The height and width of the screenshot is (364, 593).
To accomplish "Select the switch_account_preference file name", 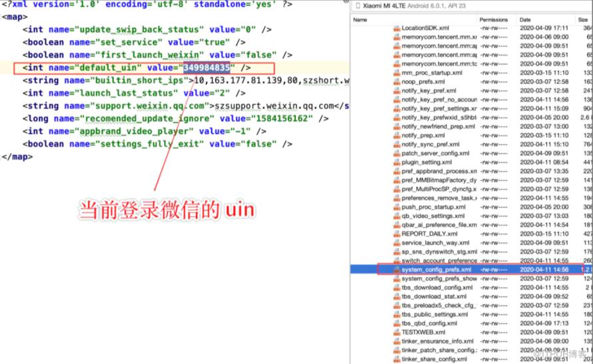I will (x=439, y=261).
